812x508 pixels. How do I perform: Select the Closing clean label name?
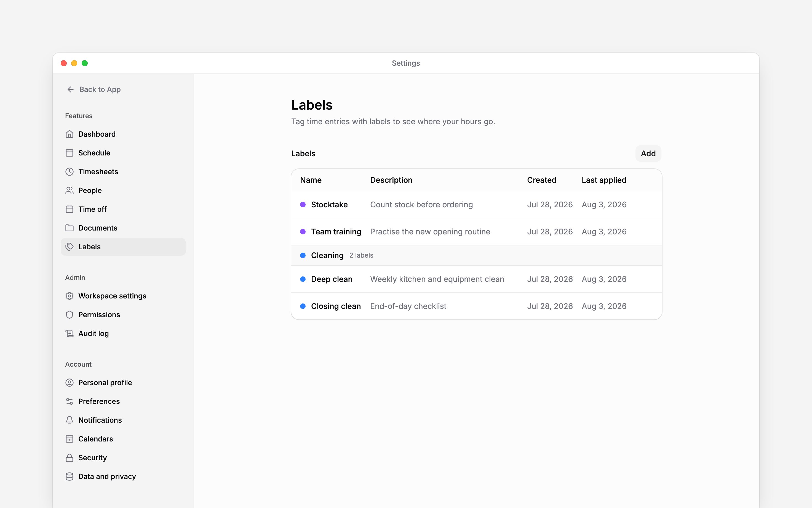[336, 306]
